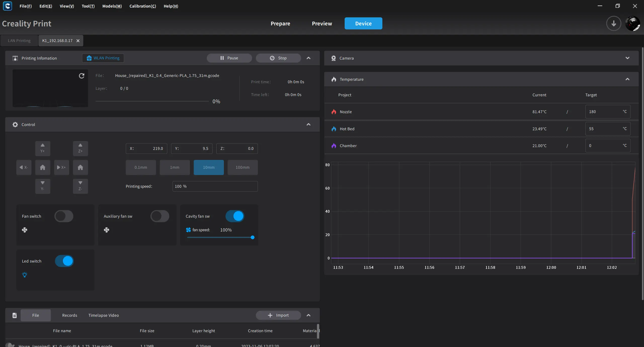Click the Control gear icon
The image size is (644, 347).
(15, 124)
